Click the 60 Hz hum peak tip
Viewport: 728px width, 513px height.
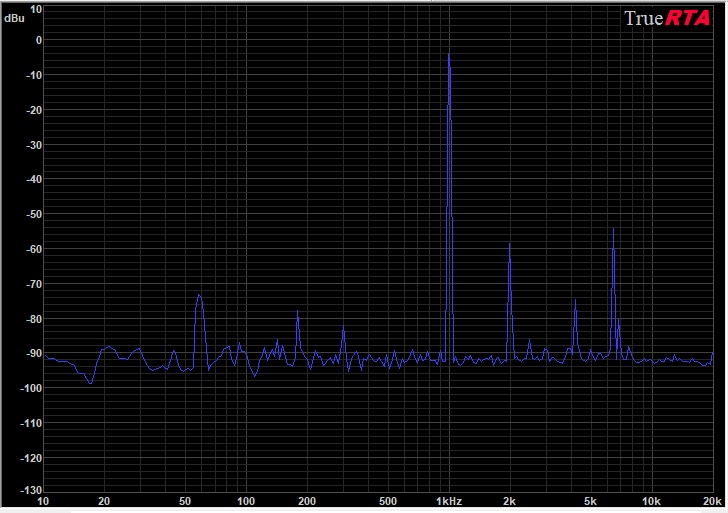point(199,295)
